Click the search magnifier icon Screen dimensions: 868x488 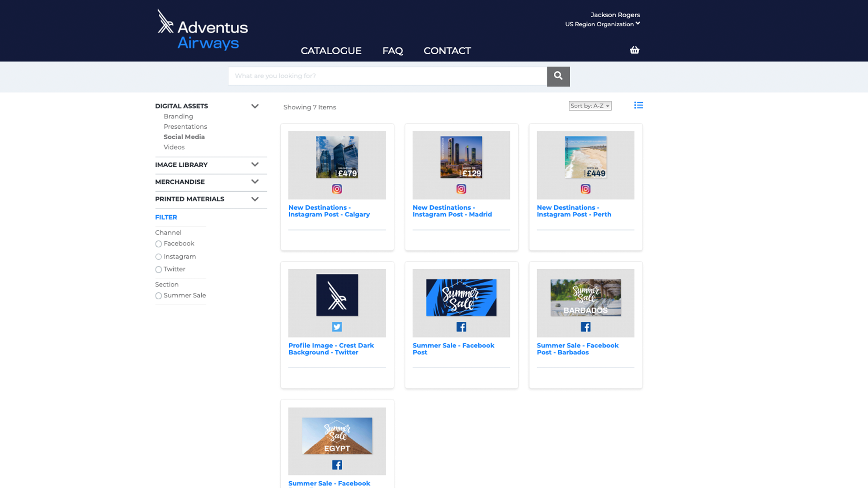pyautogui.click(x=558, y=76)
